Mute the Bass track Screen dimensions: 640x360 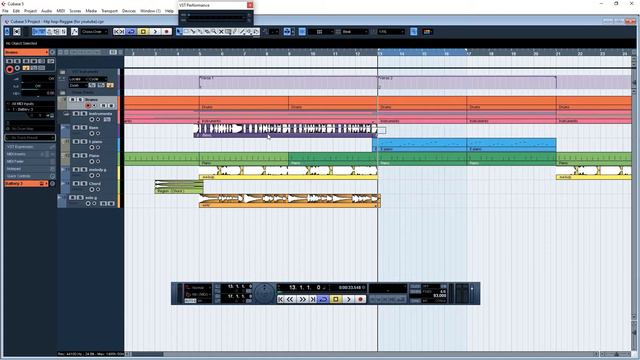pyautogui.click(x=76, y=127)
